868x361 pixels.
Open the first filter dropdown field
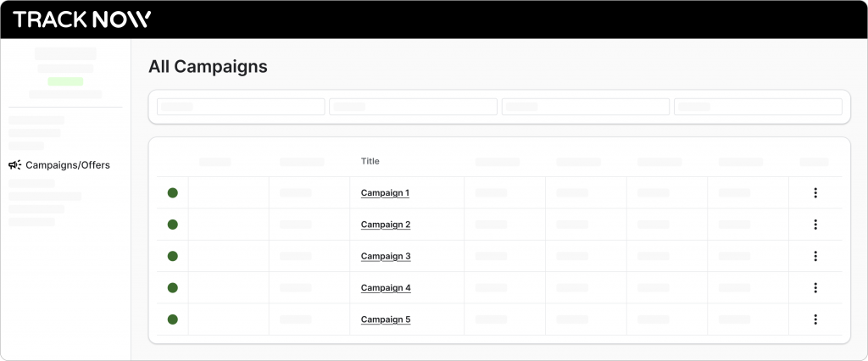[241, 107]
